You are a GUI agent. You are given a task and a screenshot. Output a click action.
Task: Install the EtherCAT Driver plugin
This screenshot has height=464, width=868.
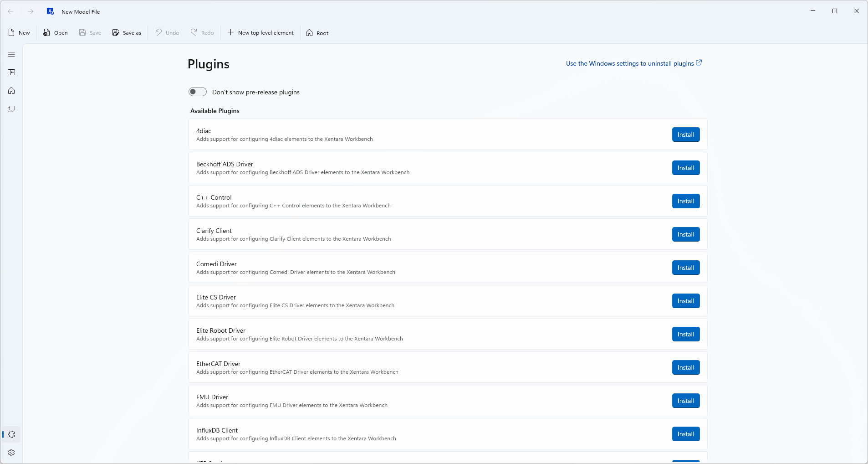click(x=685, y=367)
